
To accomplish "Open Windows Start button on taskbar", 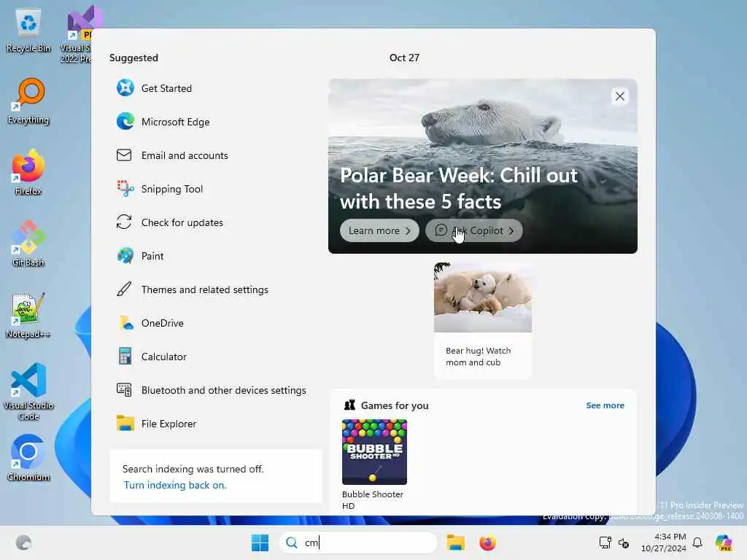I will 260,542.
